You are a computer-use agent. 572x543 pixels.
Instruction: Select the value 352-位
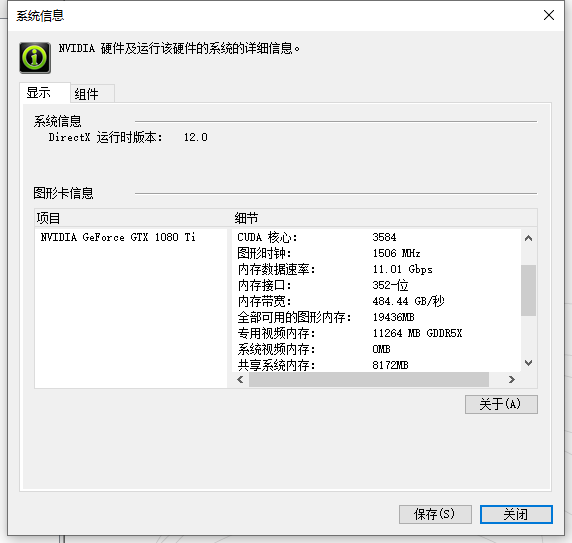click(390, 285)
